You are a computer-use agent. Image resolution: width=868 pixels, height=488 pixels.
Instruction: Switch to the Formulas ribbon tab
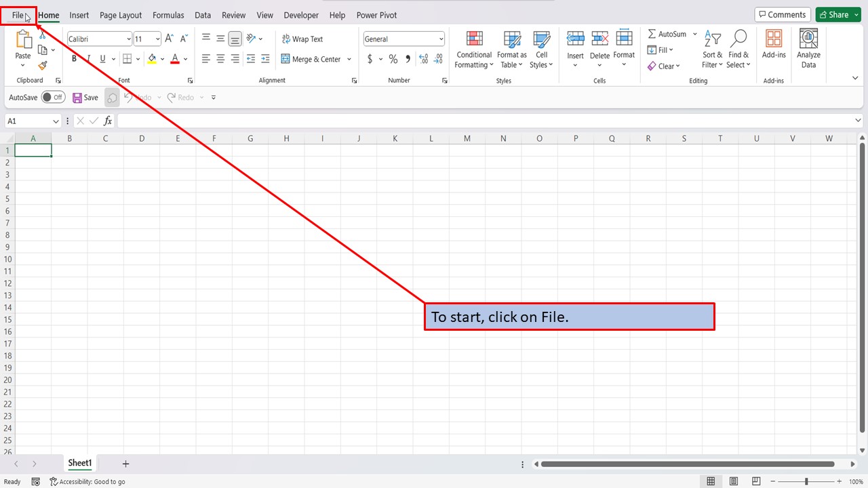tap(168, 15)
